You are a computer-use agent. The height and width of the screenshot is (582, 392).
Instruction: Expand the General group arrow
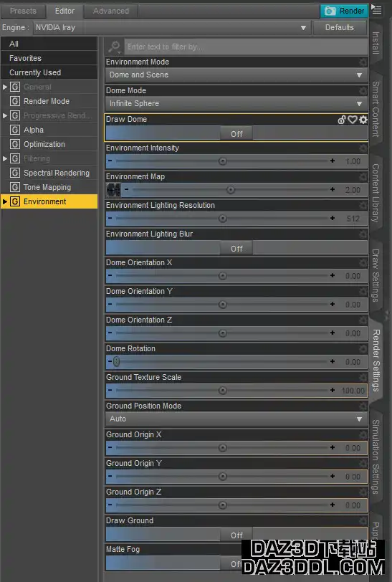(5, 87)
